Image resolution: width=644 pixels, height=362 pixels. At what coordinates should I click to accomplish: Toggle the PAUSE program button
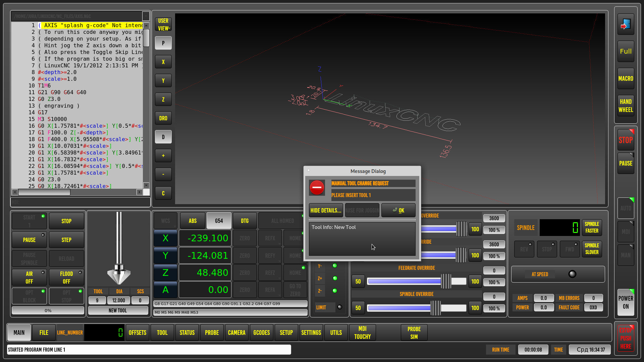click(29, 240)
